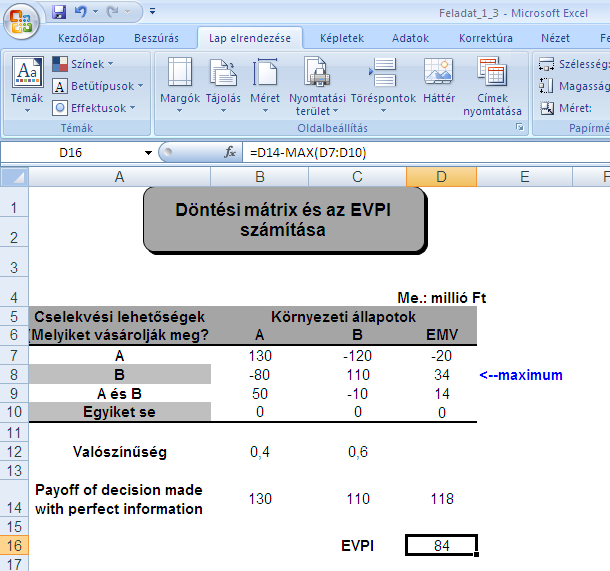Click the 'Egyiket se' row label
Screen dimensions: 610x571
[x=119, y=412]
